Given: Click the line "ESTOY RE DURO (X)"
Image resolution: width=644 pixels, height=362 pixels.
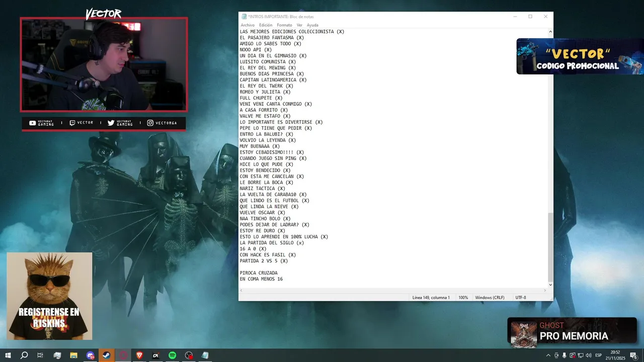Looking at the screenshot, I should [x=262, y=231].
